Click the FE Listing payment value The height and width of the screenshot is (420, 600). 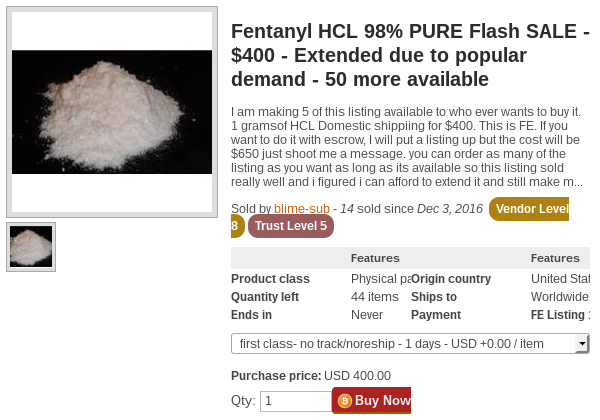(x=560, y=315)
